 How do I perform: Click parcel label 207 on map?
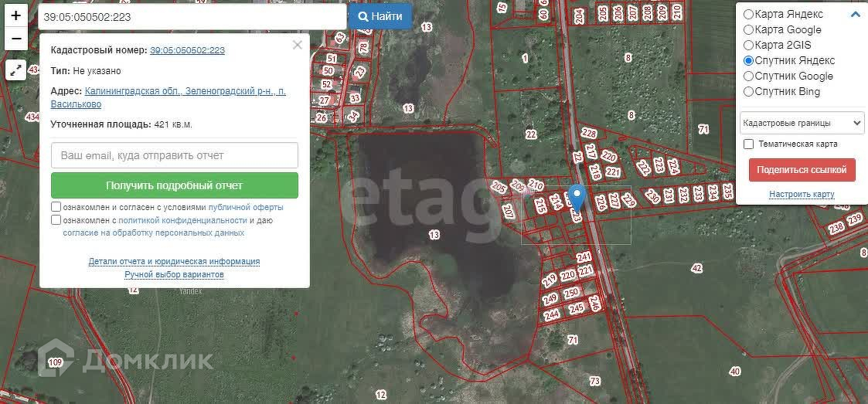point(509,210)
